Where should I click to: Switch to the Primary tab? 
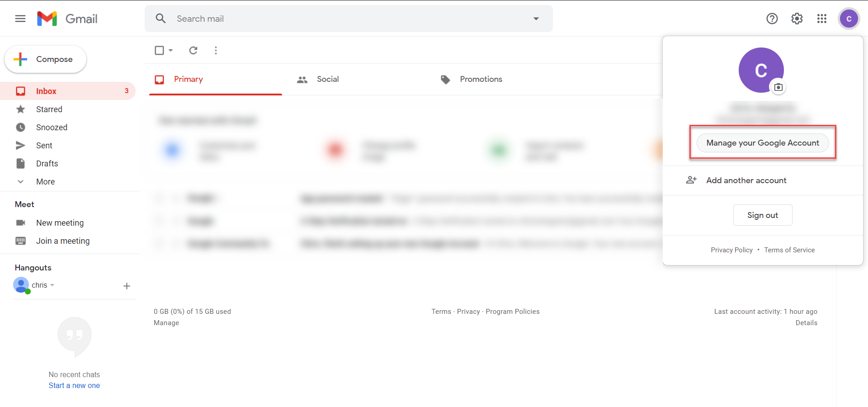tap(216, 79)
